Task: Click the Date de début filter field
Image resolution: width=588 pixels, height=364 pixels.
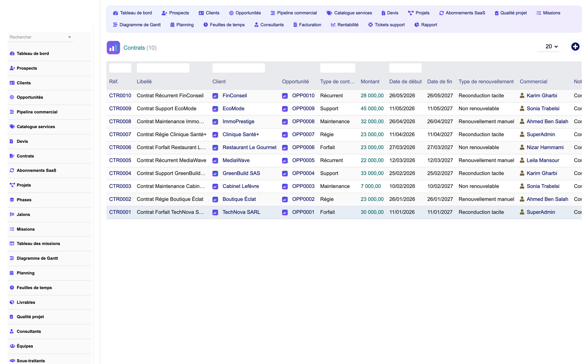Action: pos(405,68)
